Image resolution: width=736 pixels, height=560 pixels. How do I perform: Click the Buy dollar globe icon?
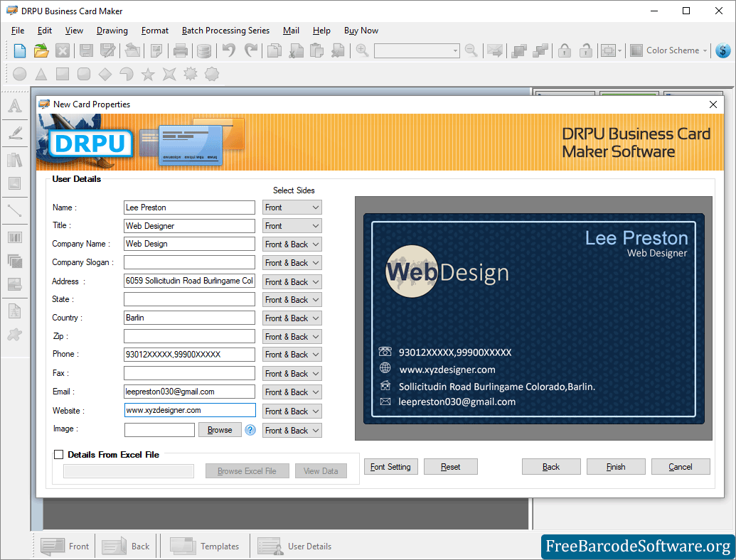click(723, 50)
